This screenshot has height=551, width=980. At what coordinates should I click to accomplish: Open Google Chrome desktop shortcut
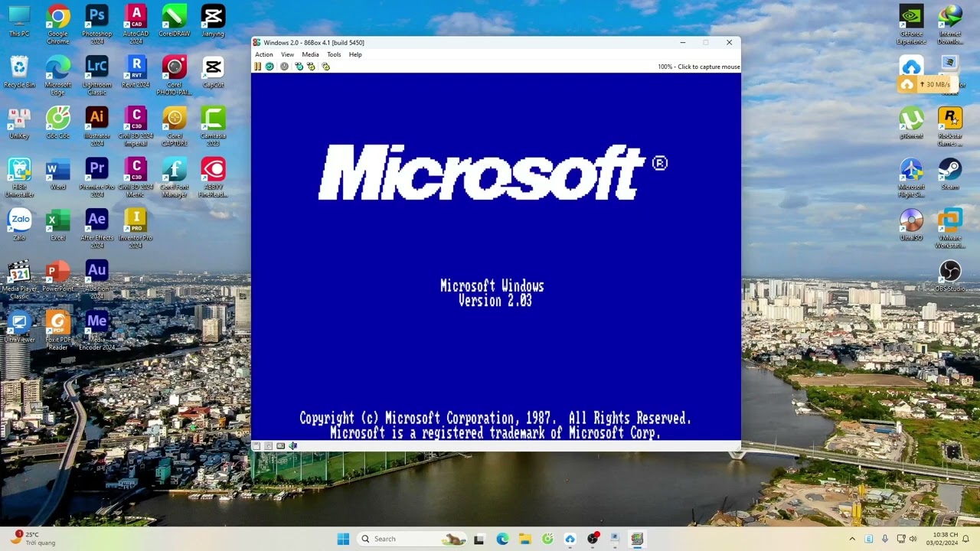coord(58,24)
